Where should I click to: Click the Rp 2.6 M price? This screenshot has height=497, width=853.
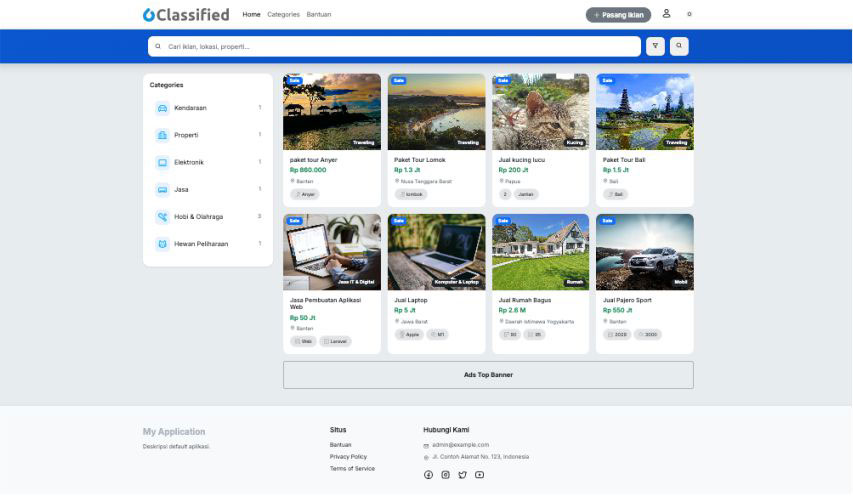(512, 310)
